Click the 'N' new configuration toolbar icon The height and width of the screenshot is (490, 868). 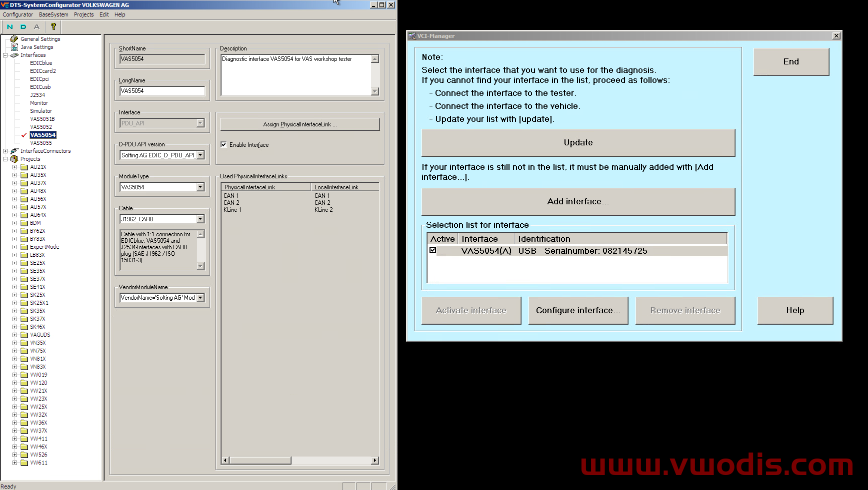pos(9,27)
